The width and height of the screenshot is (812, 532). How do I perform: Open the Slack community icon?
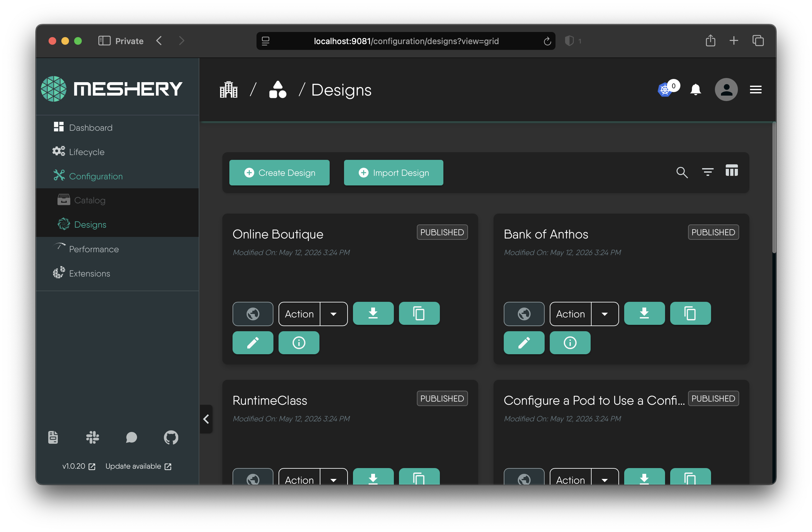pyautogui.click(x=92, y=437)
